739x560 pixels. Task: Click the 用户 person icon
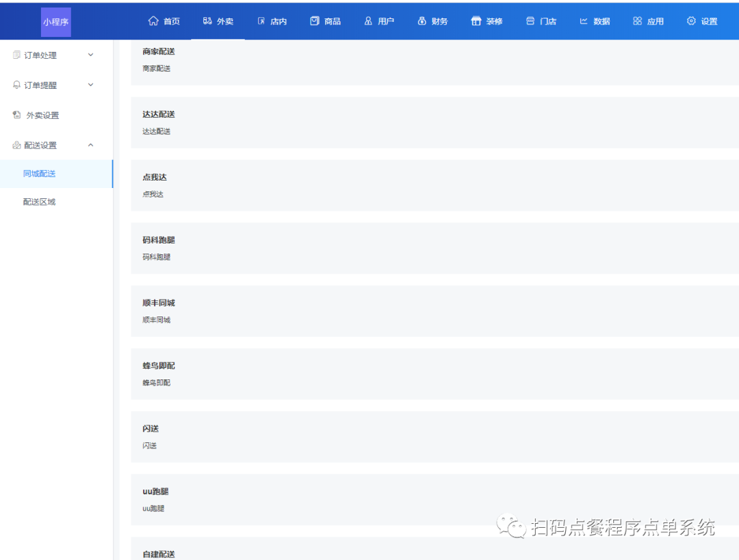click(x=368, y=21)
